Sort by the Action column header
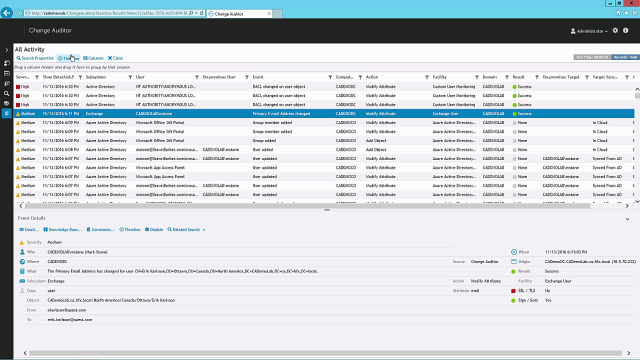The height and width of the screenshot is (360, 640). click(x=372, y=77)
